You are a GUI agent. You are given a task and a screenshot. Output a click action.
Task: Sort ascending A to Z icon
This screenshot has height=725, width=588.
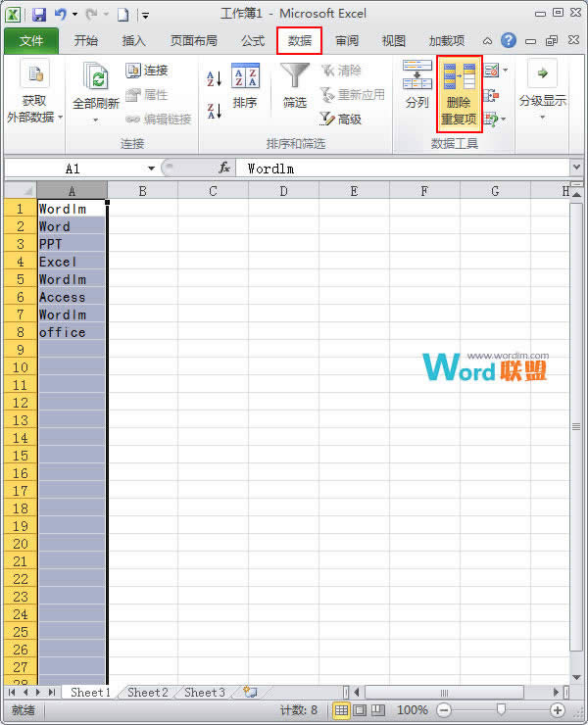pyautogui.click(x=215, y=78)
